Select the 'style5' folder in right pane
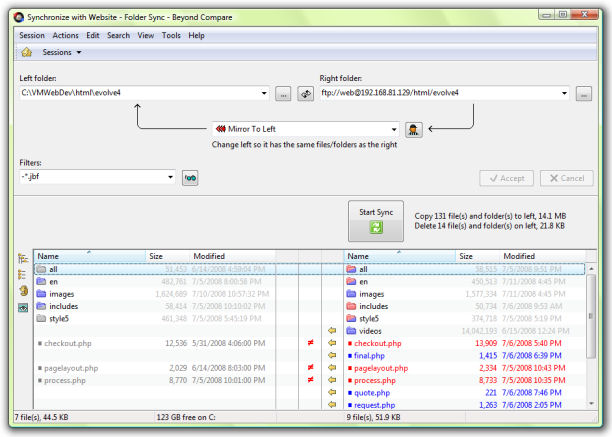This screenshot has height=437, width=612. [x=464, y=319]
